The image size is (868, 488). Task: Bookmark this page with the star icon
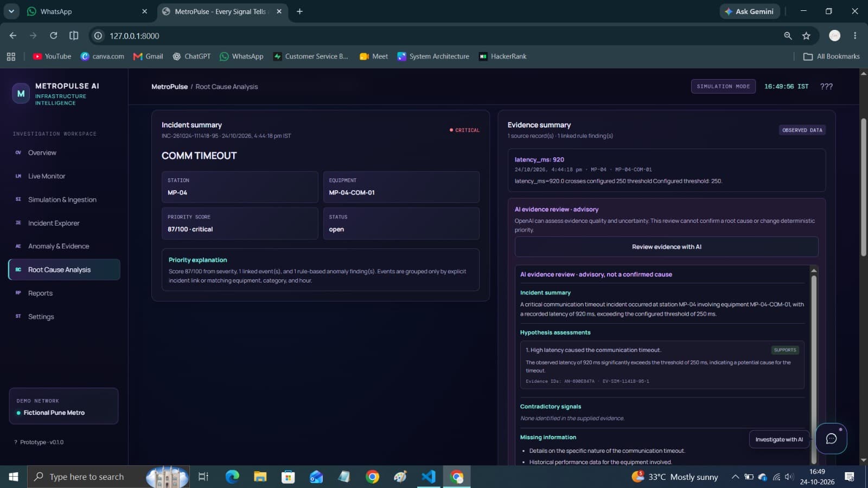[x=806, y=36]
